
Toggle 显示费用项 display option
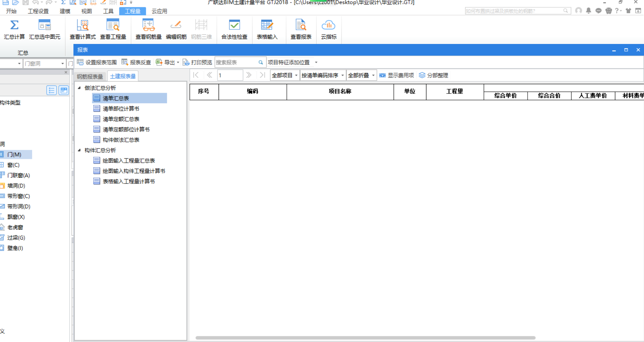click(397, 75)
